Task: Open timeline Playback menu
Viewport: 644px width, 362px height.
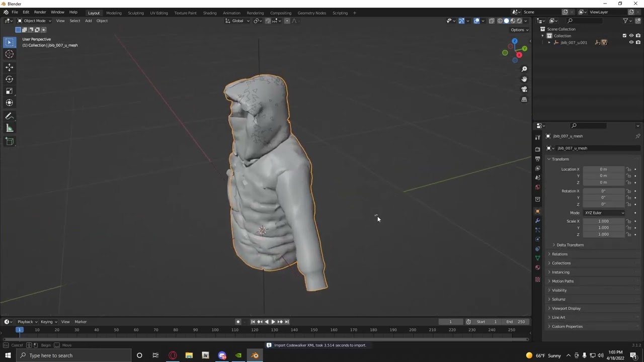Action: (x=27, y=322)
